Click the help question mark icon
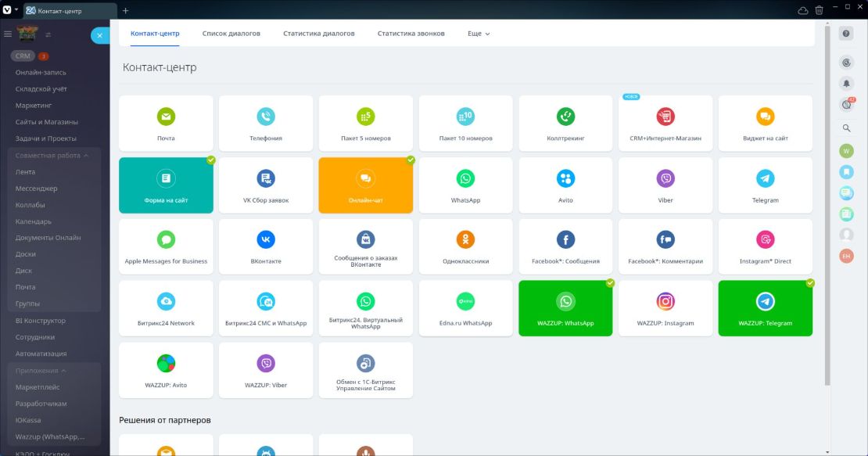 coord(846,34)
